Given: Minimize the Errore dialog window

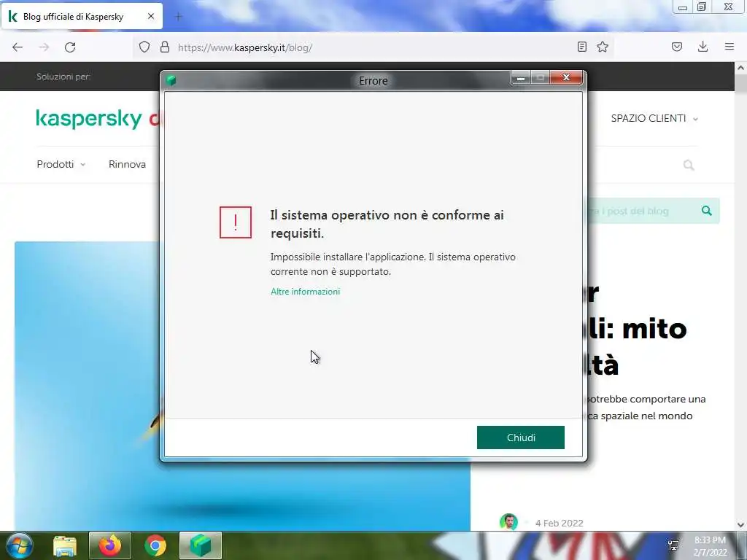Looking at the screenshot, I should (x=521, y=77).
